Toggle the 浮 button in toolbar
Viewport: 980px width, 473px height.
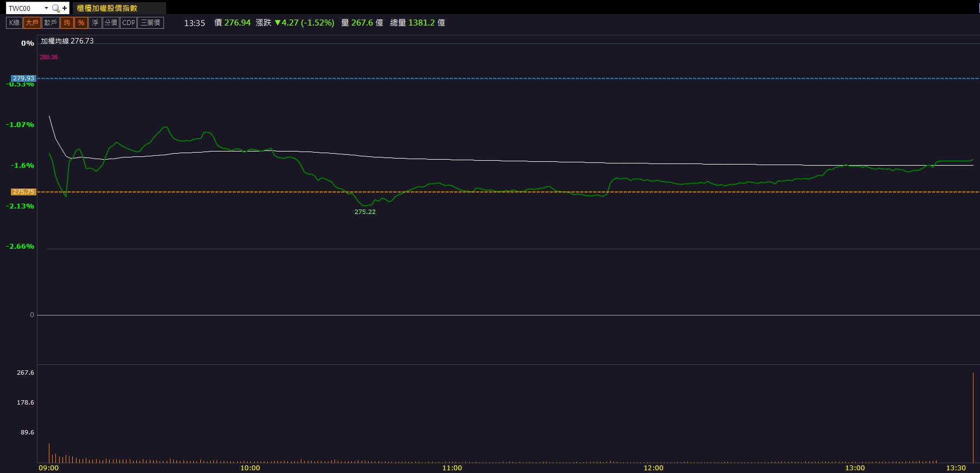pos(95,23)
